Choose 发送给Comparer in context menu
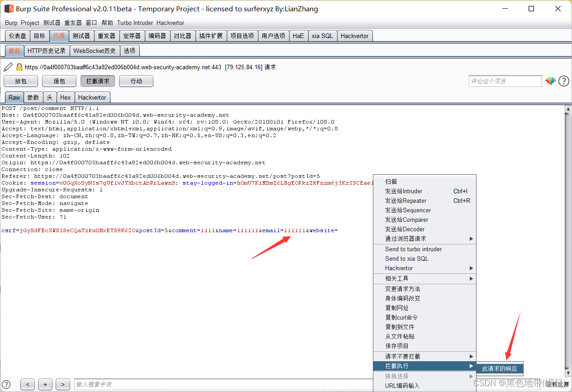This screenshot has width=572, height=392. coord(424,220)
